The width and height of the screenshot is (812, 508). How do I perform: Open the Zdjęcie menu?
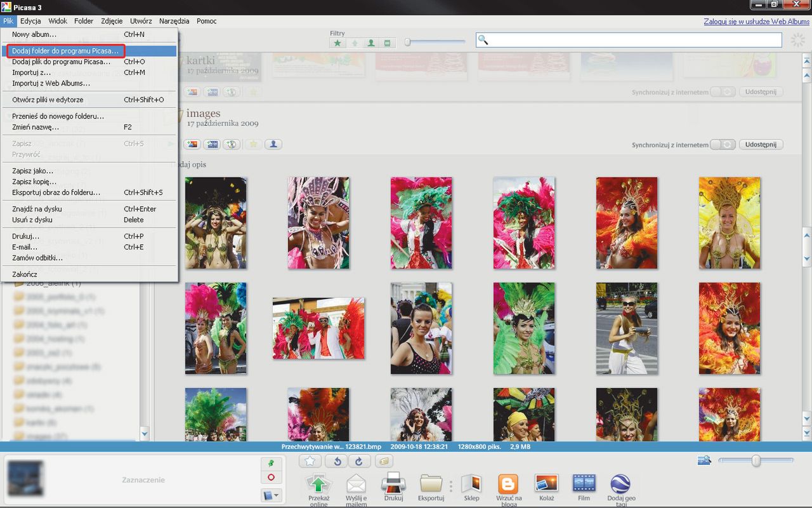pos(112,21)
